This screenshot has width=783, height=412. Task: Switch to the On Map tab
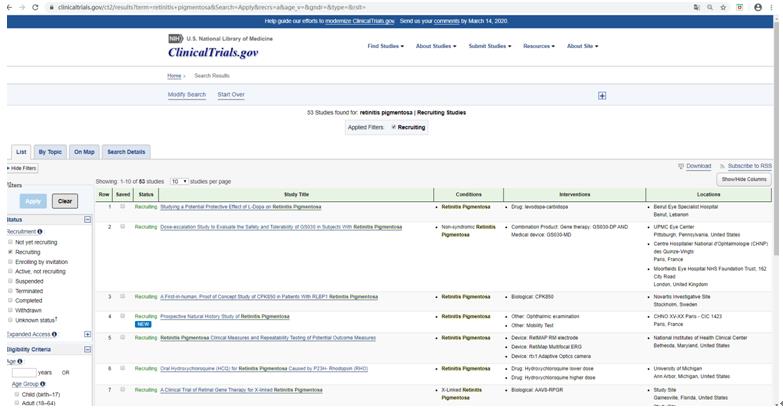(x=84, y=152)
